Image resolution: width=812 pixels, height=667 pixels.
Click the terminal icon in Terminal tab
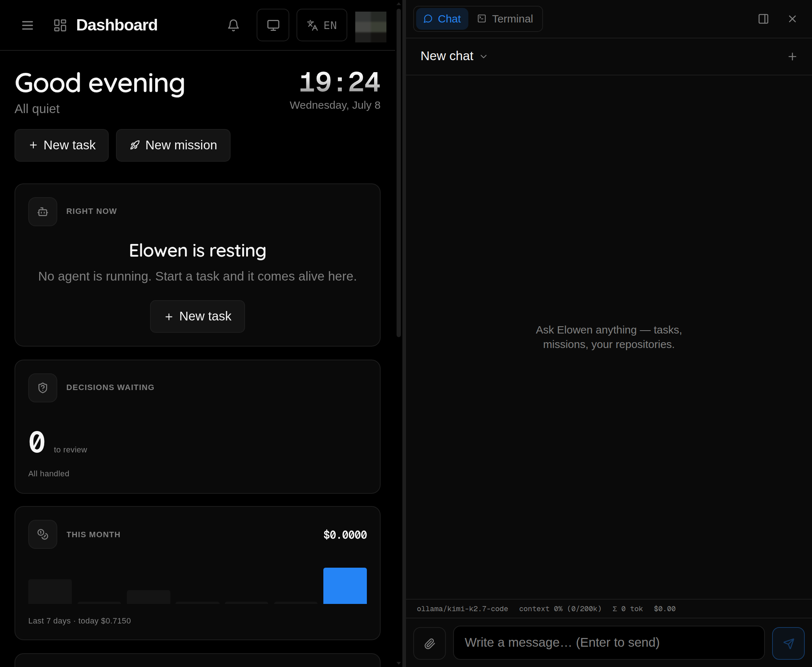[x=482, y=19]
